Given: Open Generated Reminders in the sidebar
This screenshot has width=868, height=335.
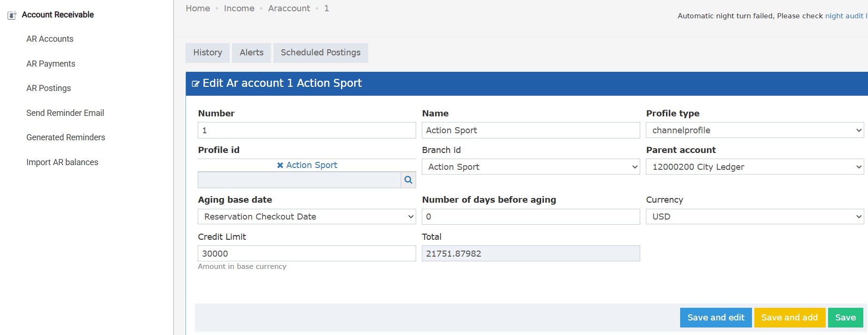Looking at the screenshot, I should point(66,137).
